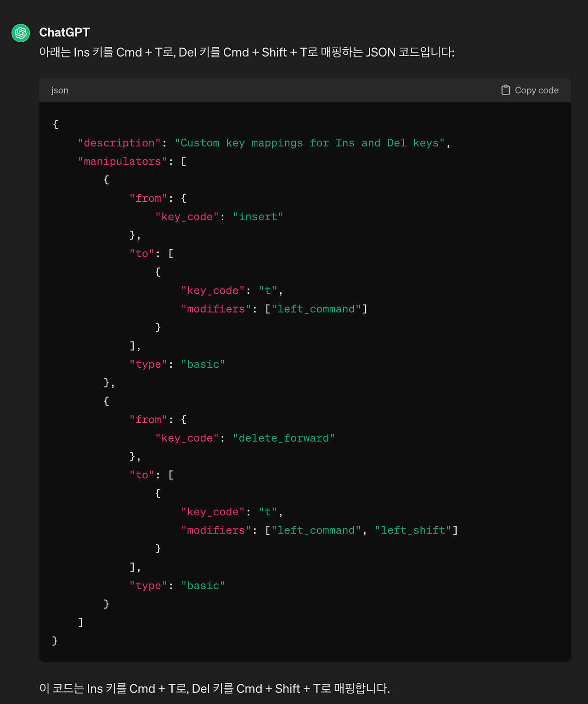This screenshot has height=704, width=588.
Task: Click the closing sentence starting "이 코드는 Ins 키를"
Action: 215,688
